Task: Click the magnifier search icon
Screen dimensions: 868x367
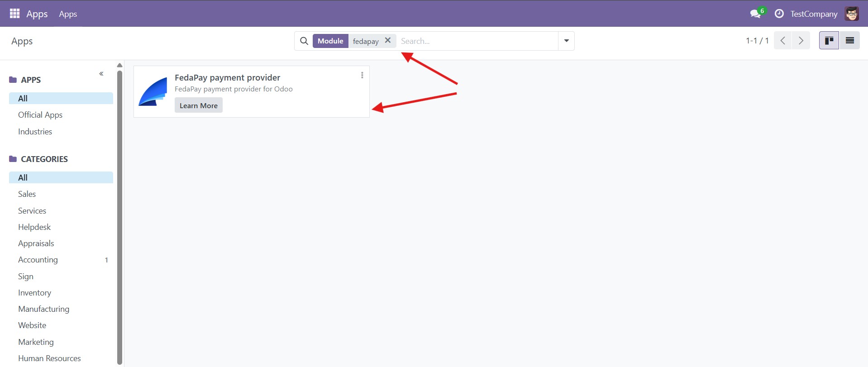Action: [304, 41]
